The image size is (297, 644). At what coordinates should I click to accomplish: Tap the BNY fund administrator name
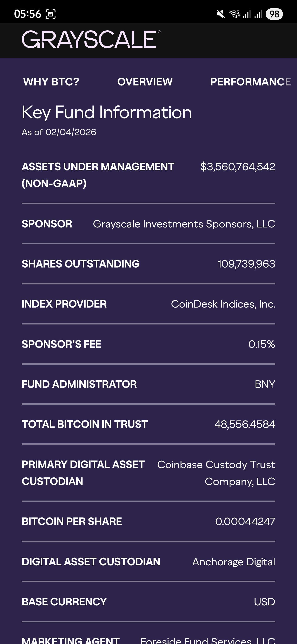click(265, 384)
